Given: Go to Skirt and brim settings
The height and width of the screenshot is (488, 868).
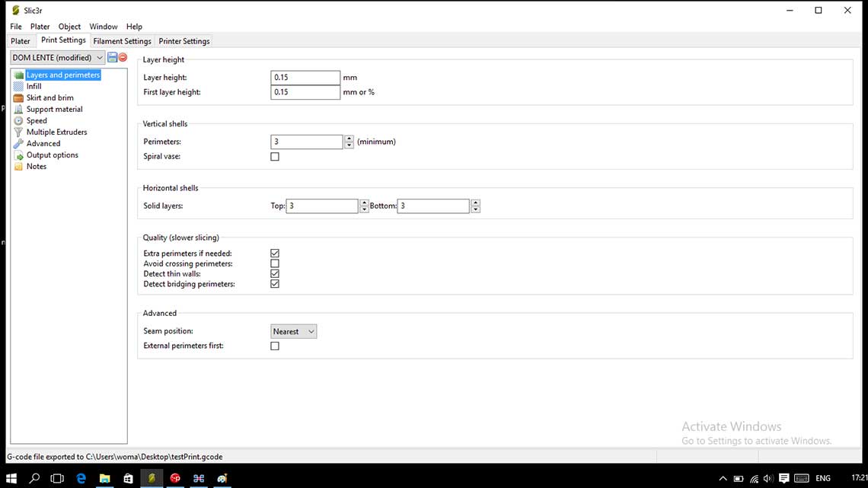Looking at the screenshot, I should point(49,98).
